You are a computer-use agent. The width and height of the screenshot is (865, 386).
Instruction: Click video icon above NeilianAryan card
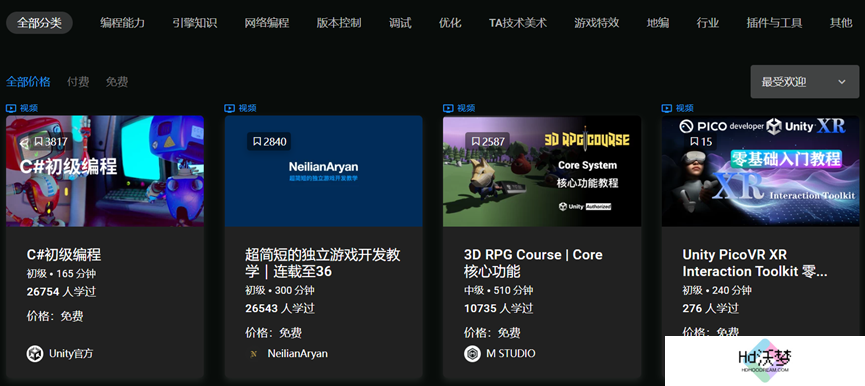229,108
